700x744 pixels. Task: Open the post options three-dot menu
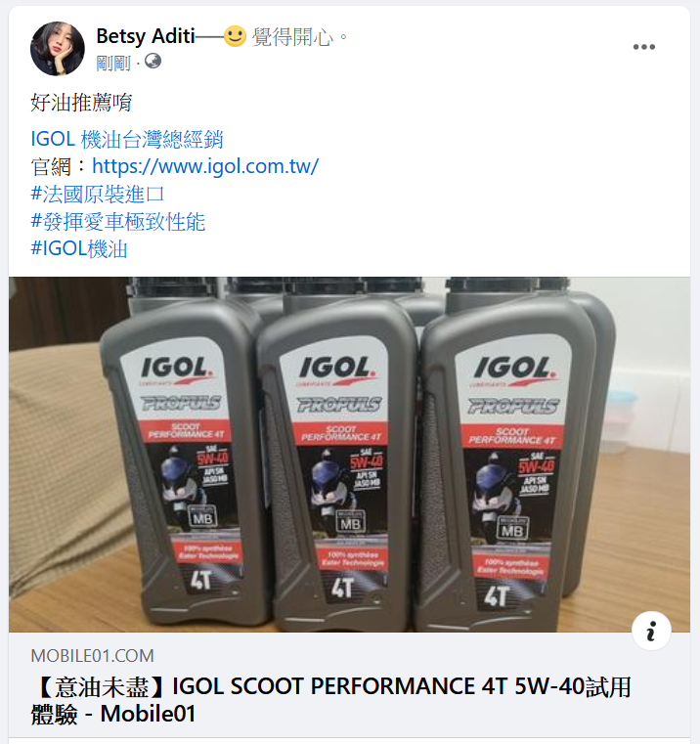(643, 47)
